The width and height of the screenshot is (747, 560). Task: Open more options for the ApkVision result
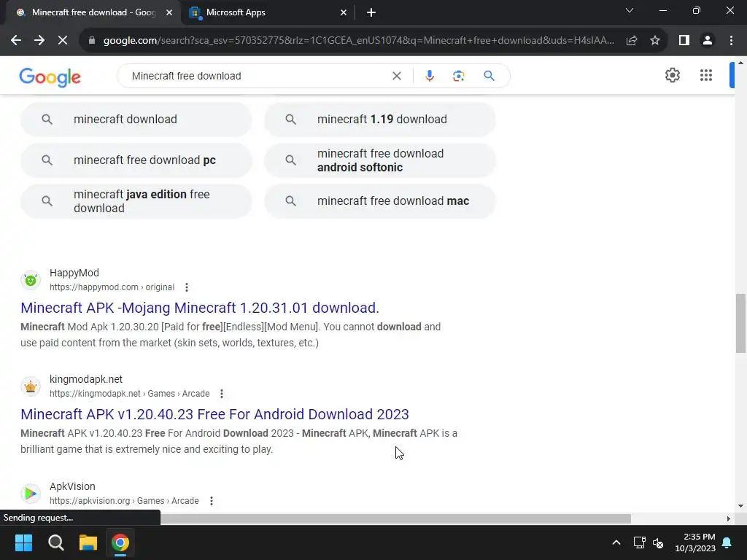pos(212,501)
